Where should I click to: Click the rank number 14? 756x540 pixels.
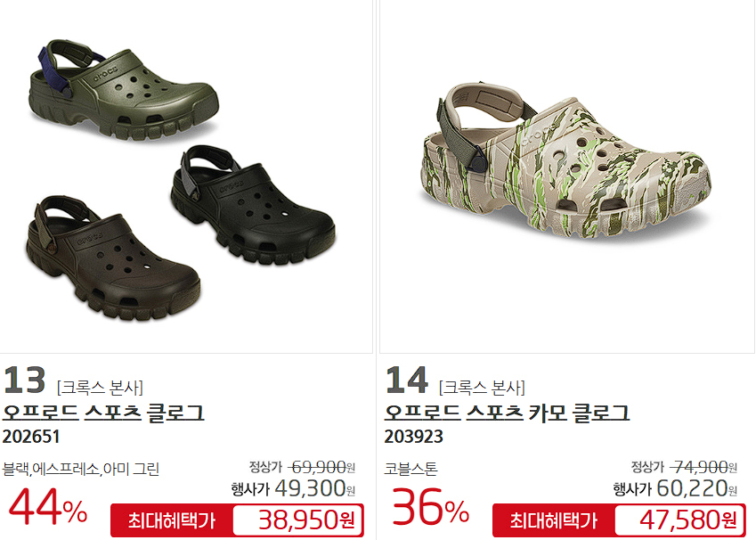point(406,380)
